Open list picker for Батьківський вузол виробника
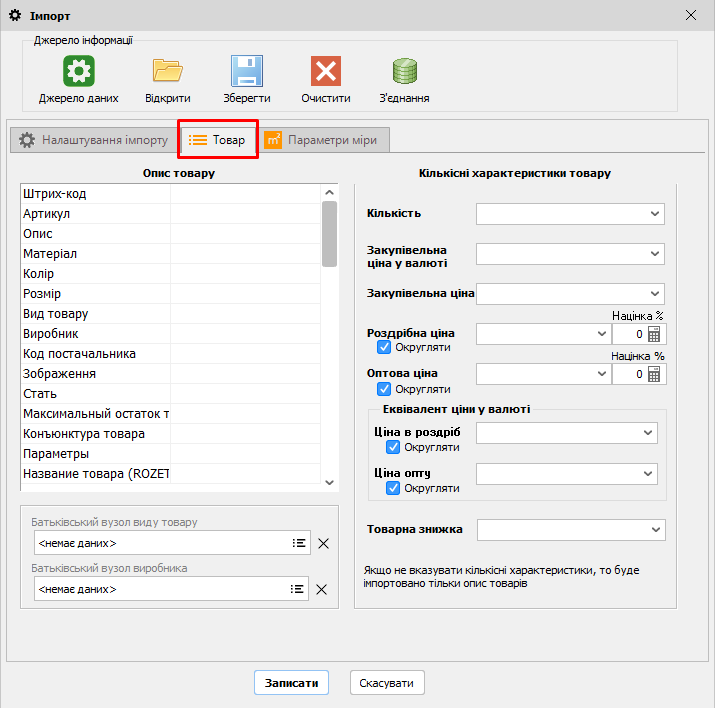 coord(298,589)
